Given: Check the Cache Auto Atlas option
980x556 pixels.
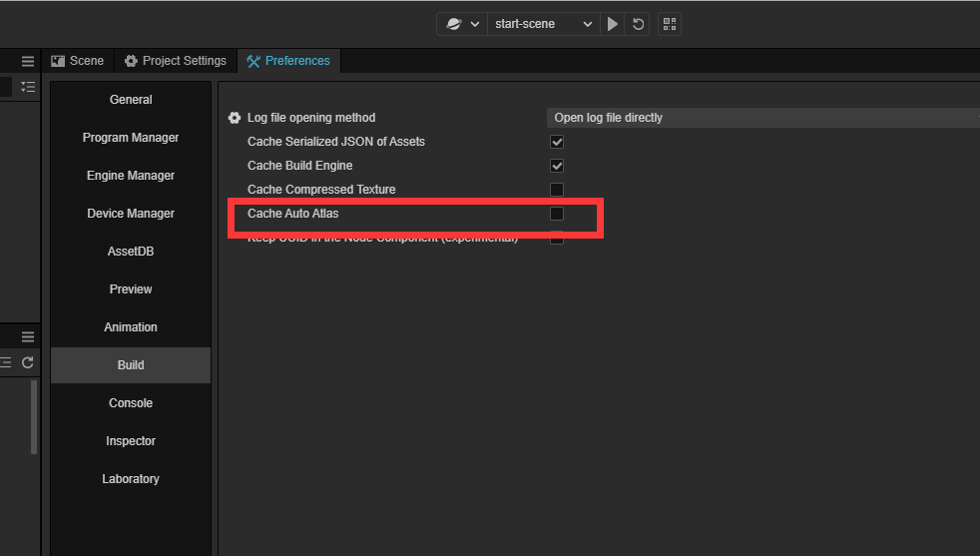Looking at the screenshot, I should point(557,214).
